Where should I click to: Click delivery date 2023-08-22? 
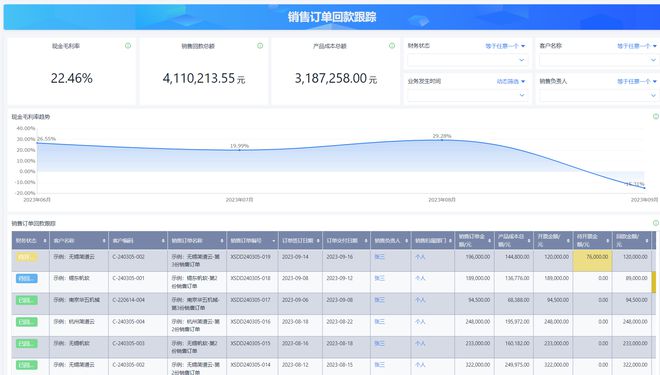[340, 322]
